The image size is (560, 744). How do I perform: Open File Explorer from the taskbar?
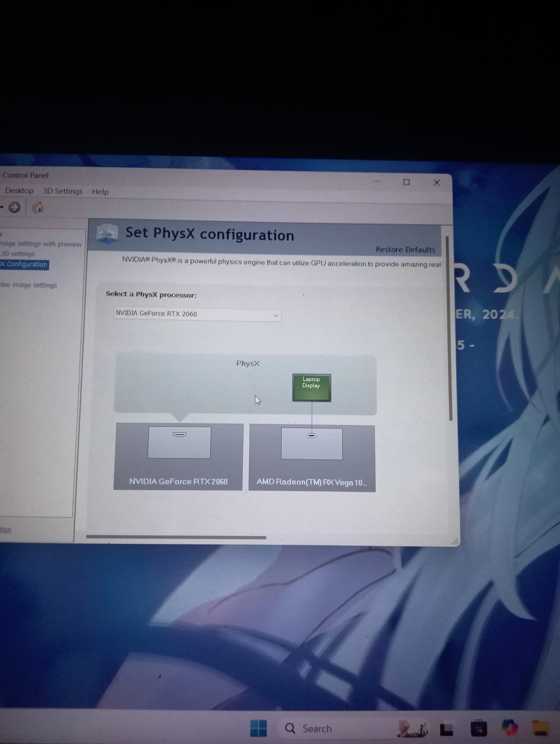540,728
